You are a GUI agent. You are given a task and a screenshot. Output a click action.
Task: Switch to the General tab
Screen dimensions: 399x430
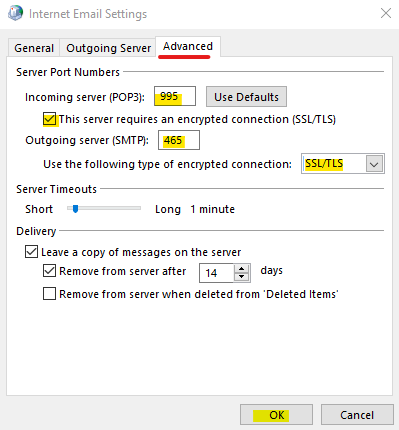(x=34, y=48)
